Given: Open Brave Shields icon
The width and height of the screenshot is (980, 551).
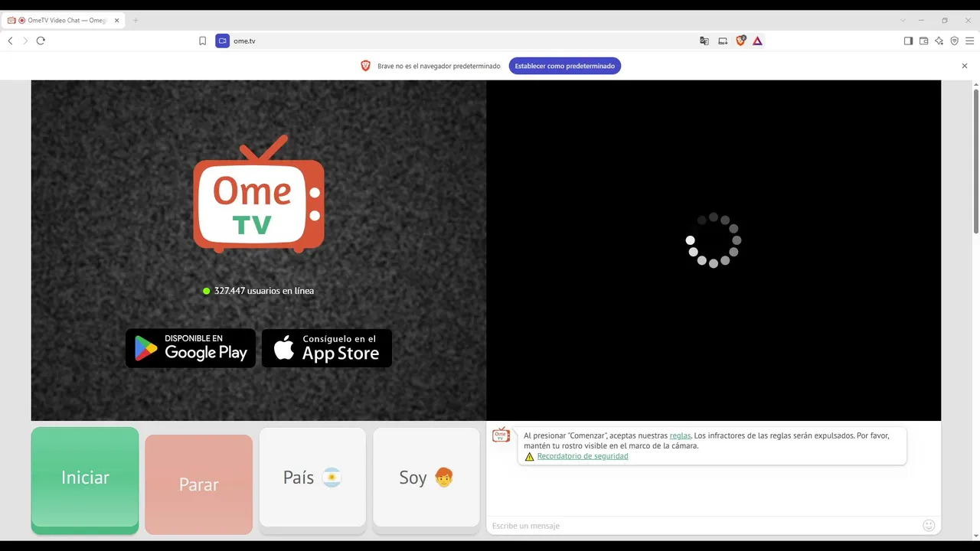Looking at the screenshot, I should click(740, 41).
